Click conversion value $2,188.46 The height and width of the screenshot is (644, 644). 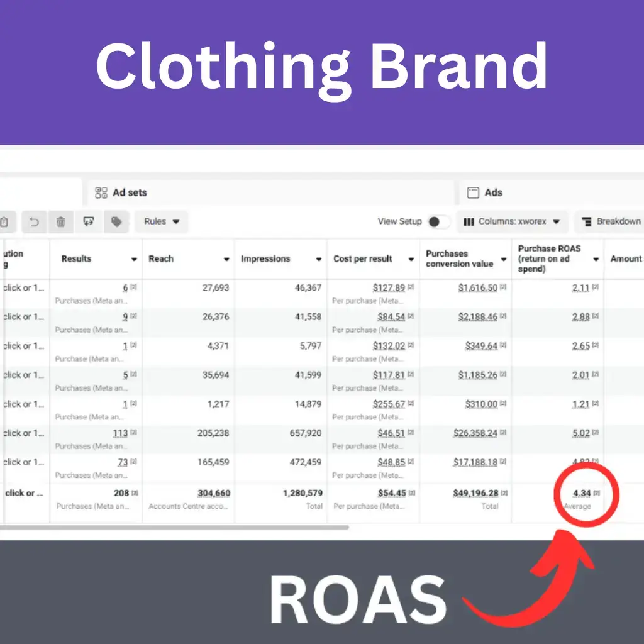click(478, 317)
